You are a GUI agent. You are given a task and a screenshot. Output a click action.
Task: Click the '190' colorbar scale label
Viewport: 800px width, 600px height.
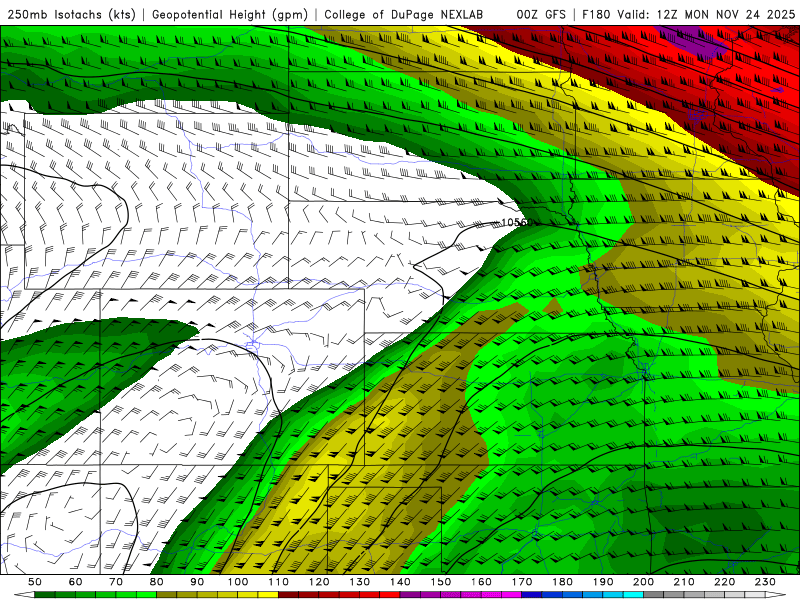click(603, 582)
